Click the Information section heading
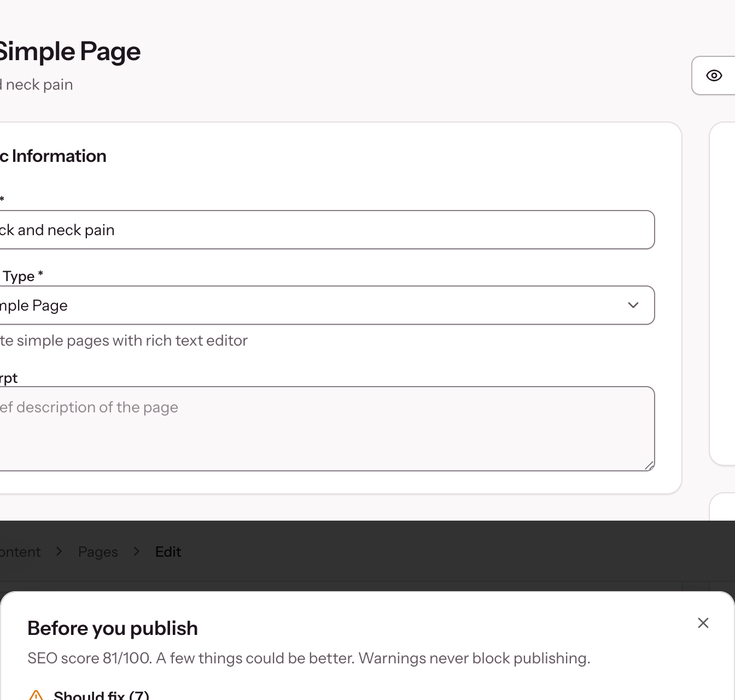735x700 pixels. (x=53, y=156)
